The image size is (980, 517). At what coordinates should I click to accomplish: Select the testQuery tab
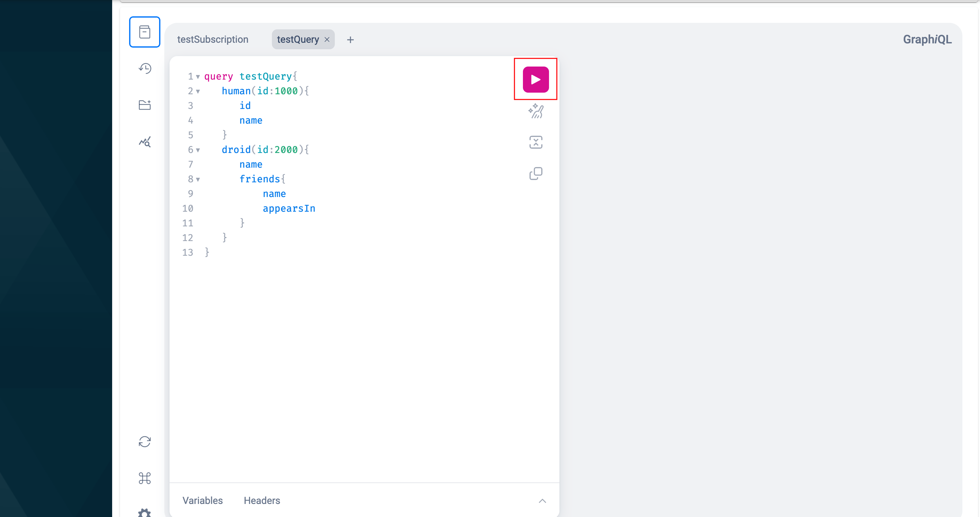pyautogui.click(x=298, y=39)
